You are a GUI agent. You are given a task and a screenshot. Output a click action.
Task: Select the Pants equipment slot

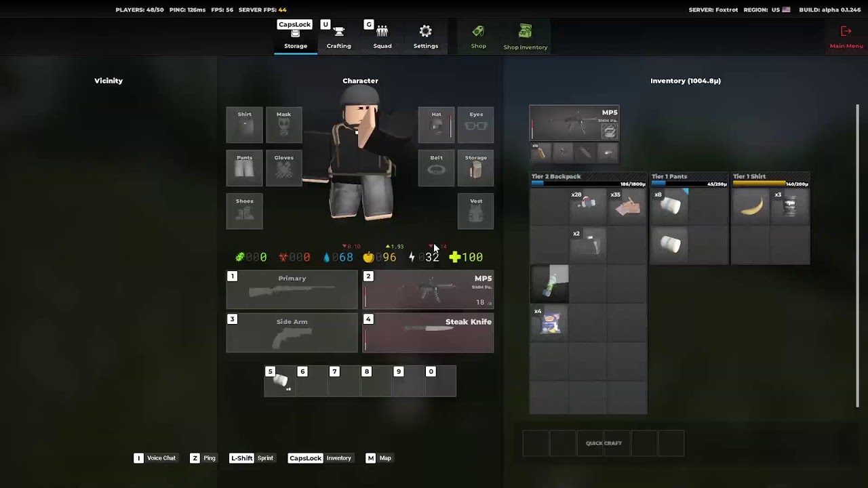(244, 168)
